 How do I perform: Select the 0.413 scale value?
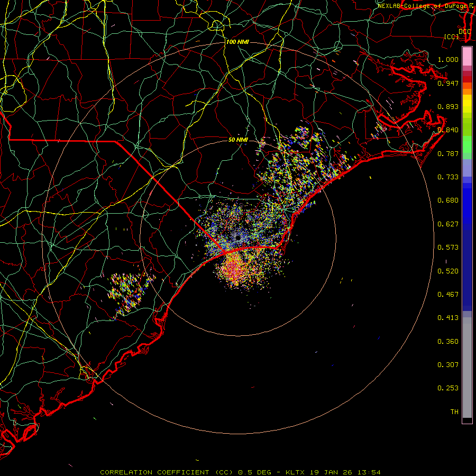(448, 318)
